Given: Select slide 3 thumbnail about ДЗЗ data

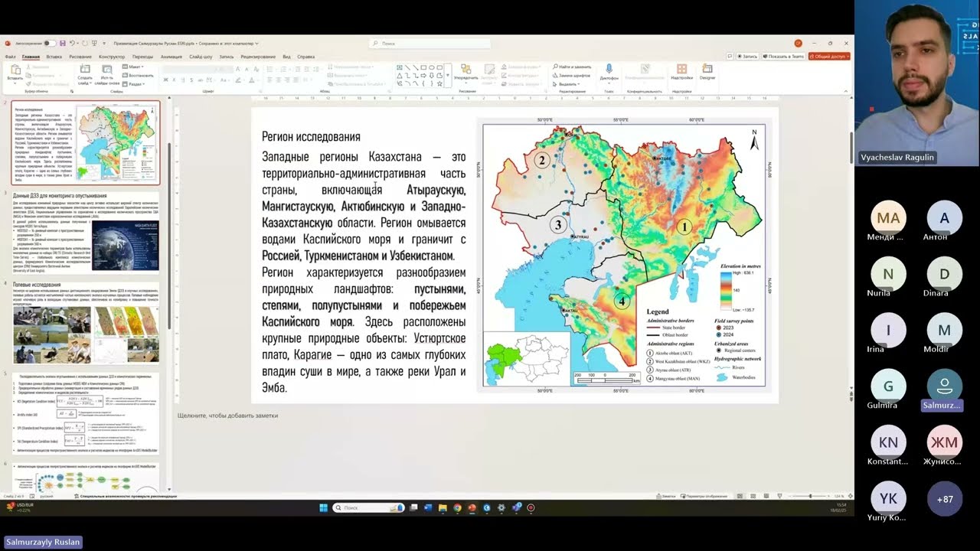Looking at the screenshot, I should pyautogui.click(x=87, y=233).
